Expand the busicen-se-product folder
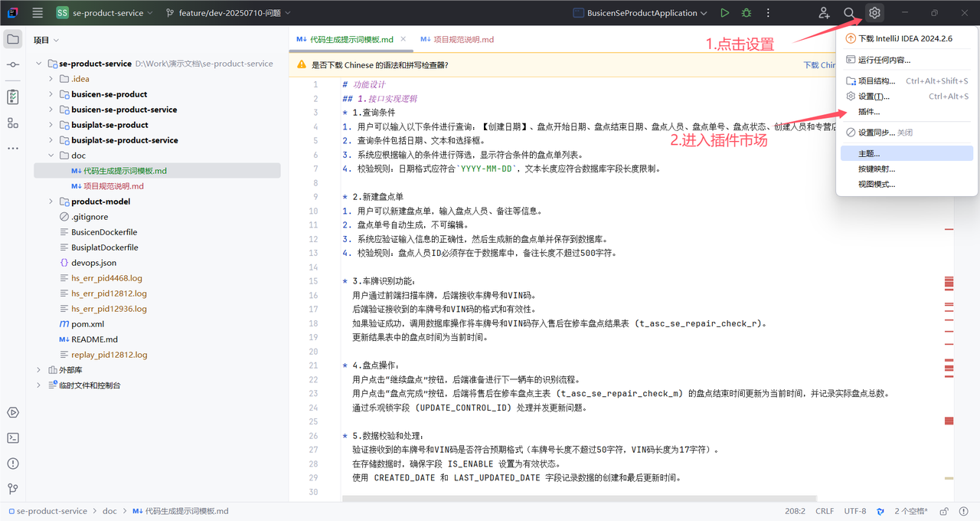Viewport: 980px width, 521px height. tap(51, 94)
